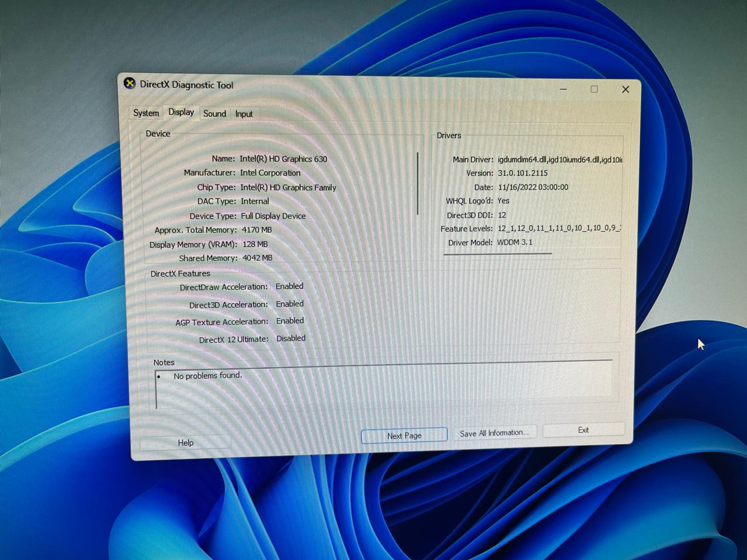Go to the Input tab

[244, 114]
